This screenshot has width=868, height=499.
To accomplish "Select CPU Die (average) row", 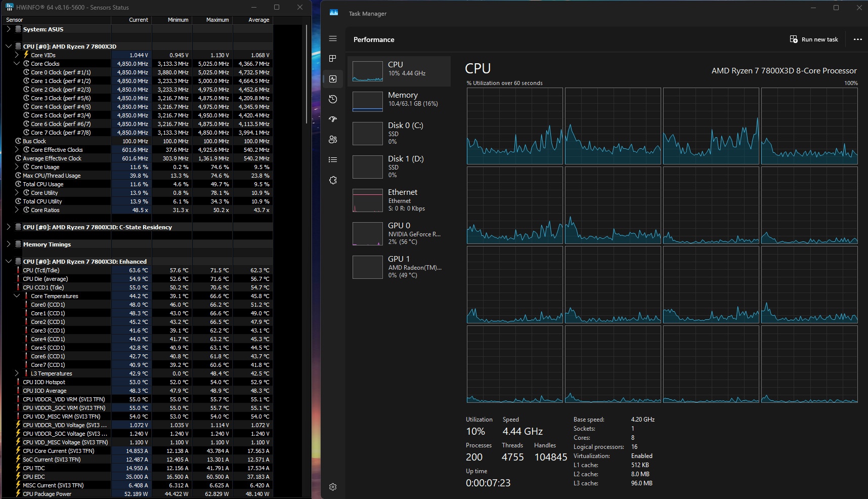I will pyautogui.click(x=138, y=279).
